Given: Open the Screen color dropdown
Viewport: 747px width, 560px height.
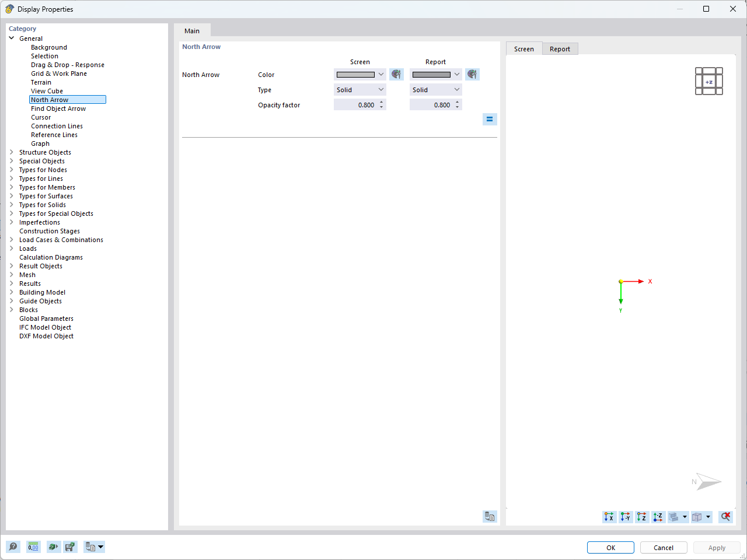Looking at the screenshot, I should coord(360,74).
